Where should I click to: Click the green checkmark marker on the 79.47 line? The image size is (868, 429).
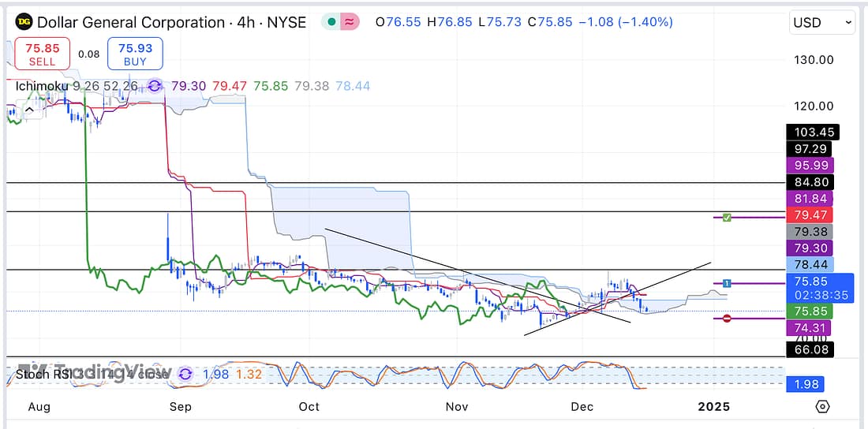[727, 216]
